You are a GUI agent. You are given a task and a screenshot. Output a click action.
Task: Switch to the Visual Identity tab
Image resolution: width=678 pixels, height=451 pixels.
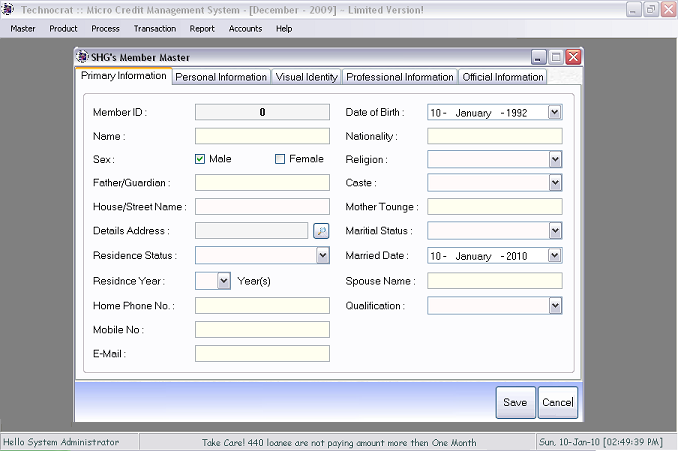point(307,77)
